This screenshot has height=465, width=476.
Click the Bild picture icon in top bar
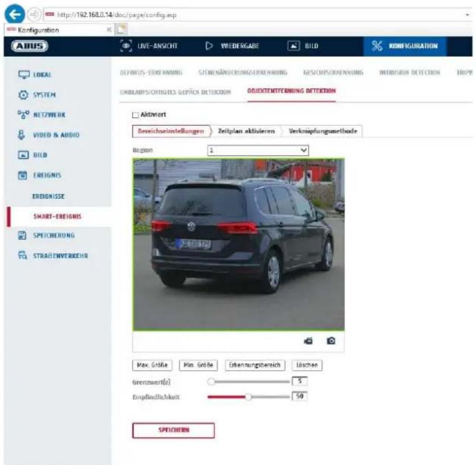click(x=293, y=46)
